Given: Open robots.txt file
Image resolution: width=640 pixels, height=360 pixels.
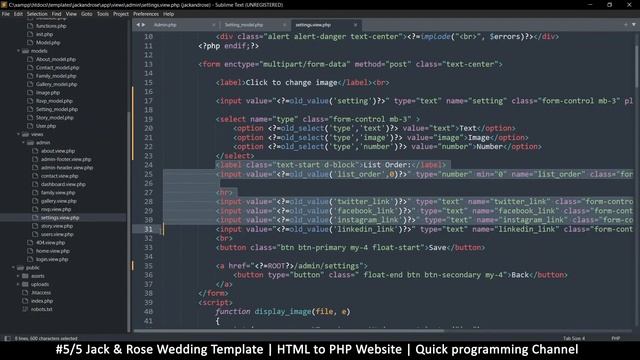Looking at the screenshot, I should pyautogui.click(x=42, y=309).
